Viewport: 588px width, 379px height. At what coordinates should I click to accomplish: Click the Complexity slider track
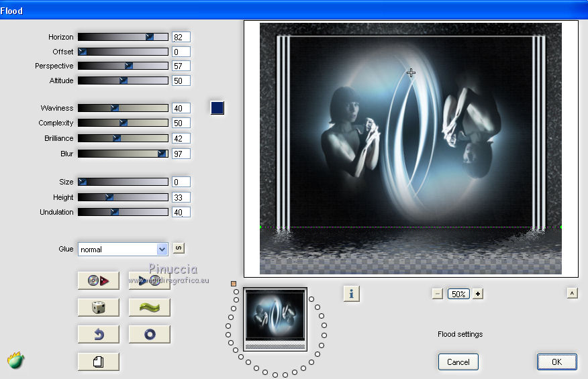(123, 123)
